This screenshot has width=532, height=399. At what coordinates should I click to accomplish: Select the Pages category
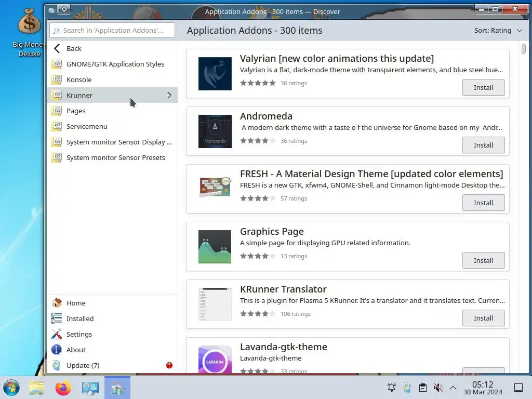[x=112, y=111]
